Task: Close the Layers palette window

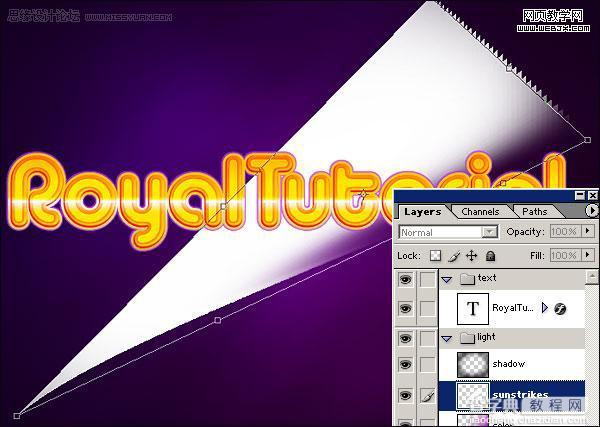Action: click(593, 195)
